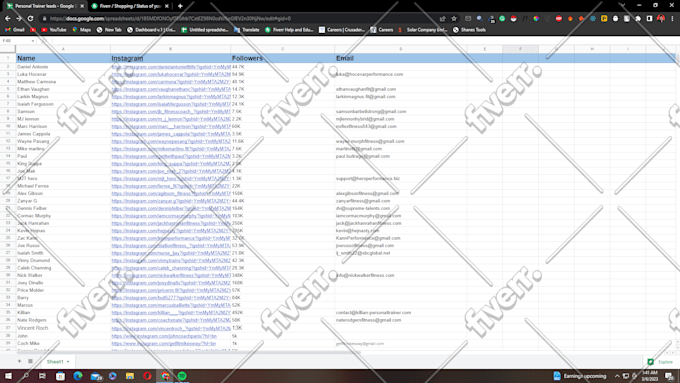Open the Earnings upcoming taskbar widget
680x383 pixels.
point(580,376)
